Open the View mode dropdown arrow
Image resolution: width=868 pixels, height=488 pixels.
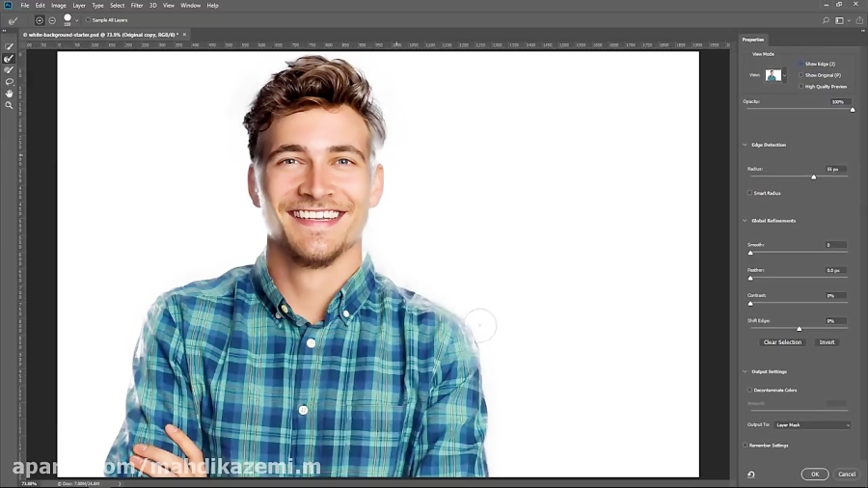[x=784, y=75]
